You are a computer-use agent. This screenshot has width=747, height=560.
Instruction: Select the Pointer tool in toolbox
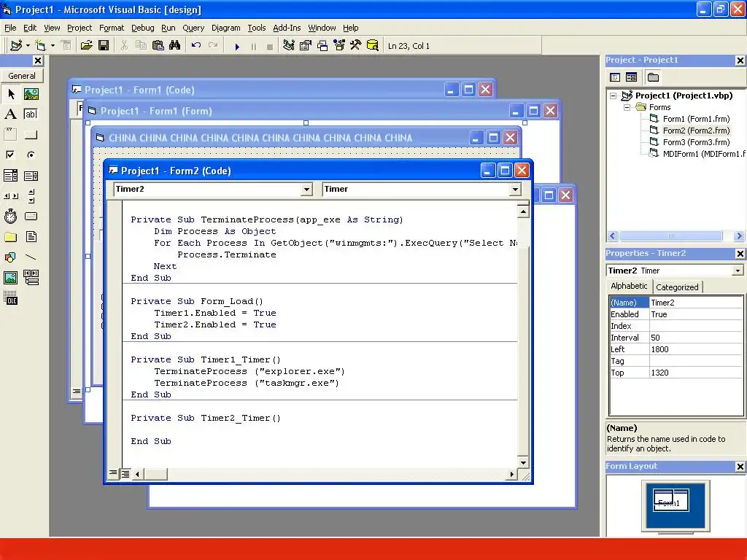[11, 94]
